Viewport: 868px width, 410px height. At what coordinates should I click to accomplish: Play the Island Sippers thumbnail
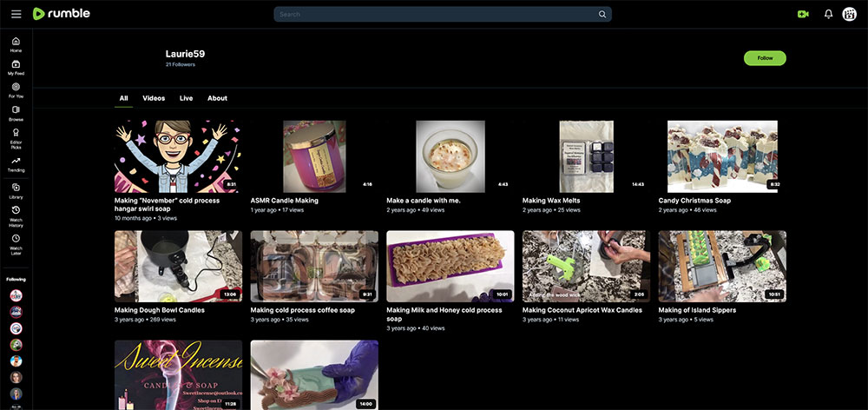coord(722,267)
